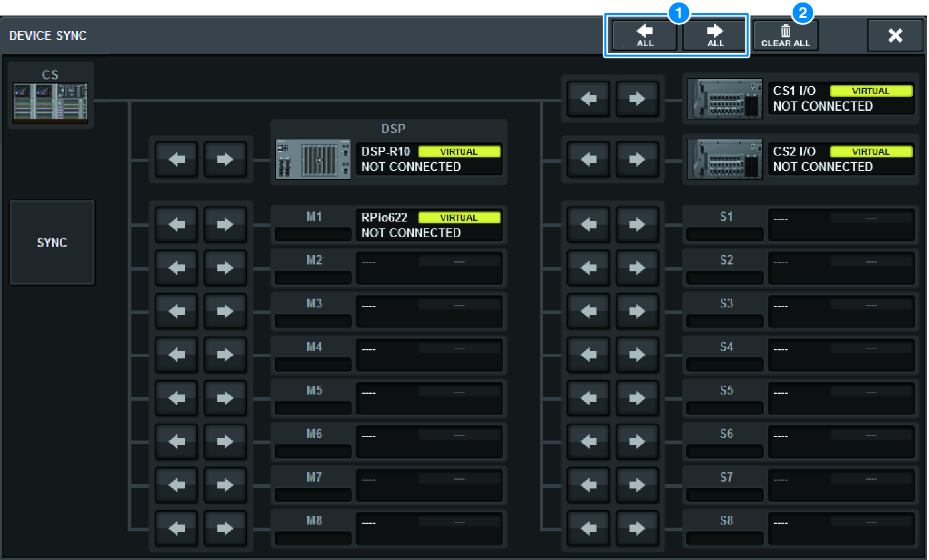
Task: Click left arrow for M1 RPio622
Action: [x=177, y=225]
